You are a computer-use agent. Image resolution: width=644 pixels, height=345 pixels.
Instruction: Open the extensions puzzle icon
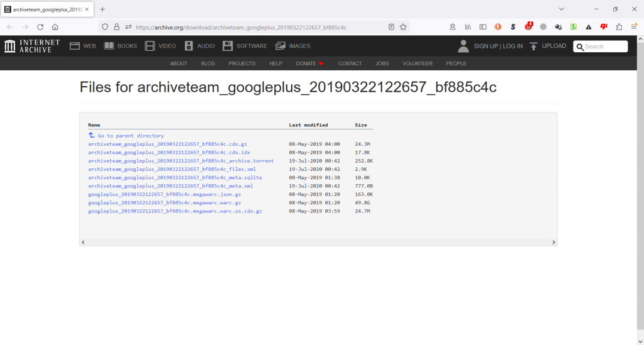tap(619, 27)
